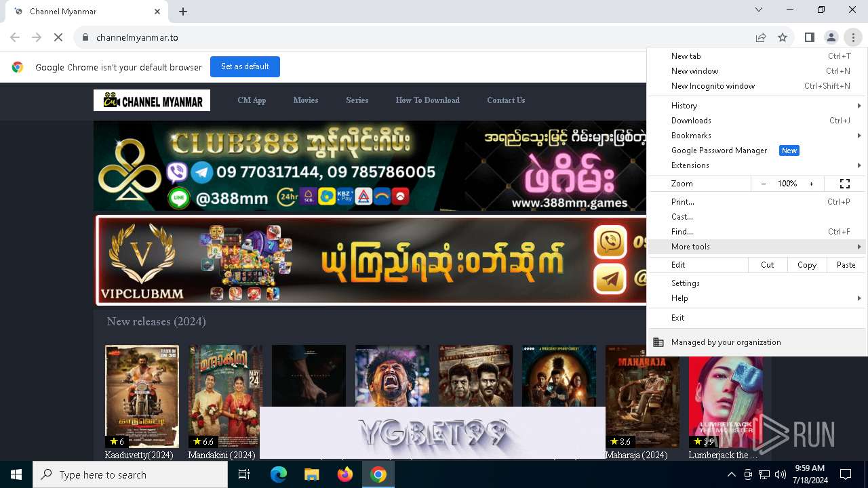The height and width of the screenshot is (488, 868).
Task: Close the Chrome three-dot menu
Action: tap(852, 37)
